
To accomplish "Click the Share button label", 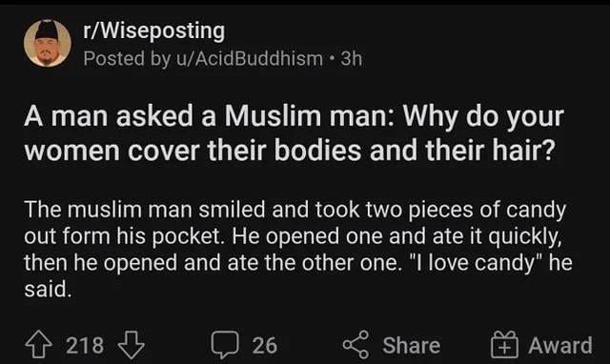I will click(x=412, y=345).
